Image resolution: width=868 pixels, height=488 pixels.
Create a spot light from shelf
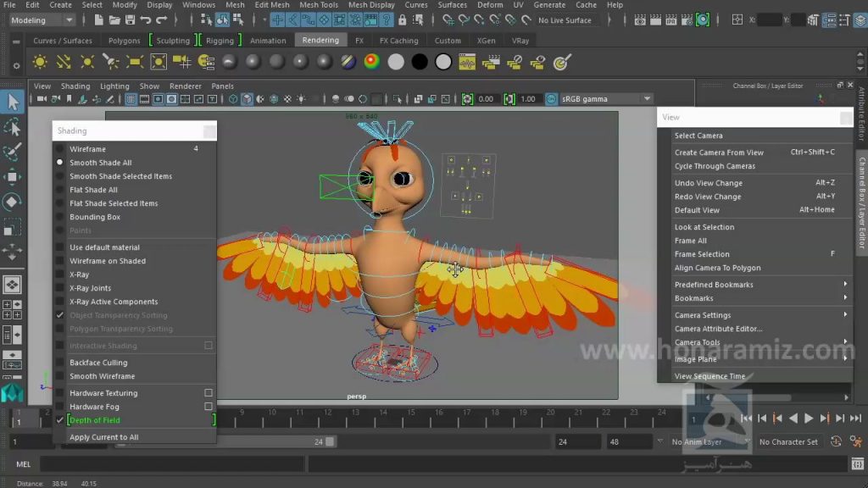coord(111,62)
